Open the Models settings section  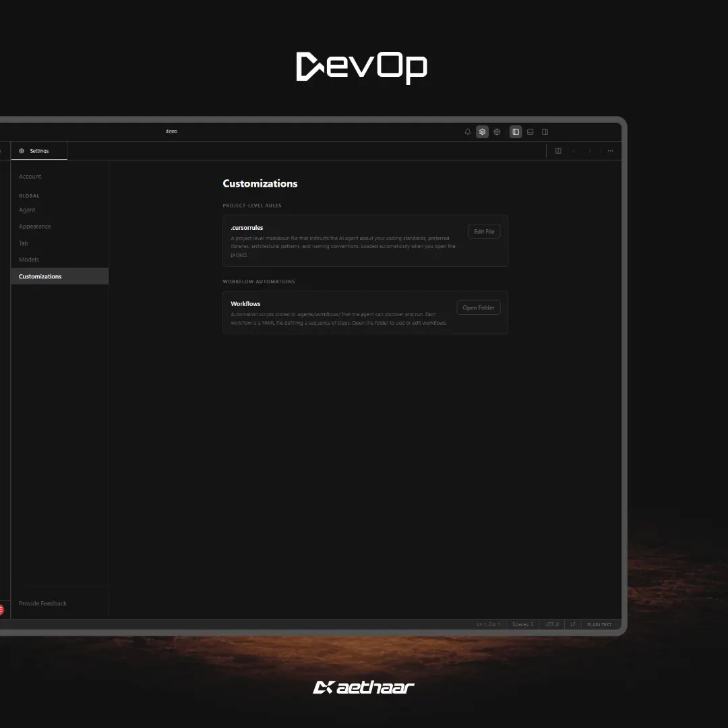click(29, 260)
